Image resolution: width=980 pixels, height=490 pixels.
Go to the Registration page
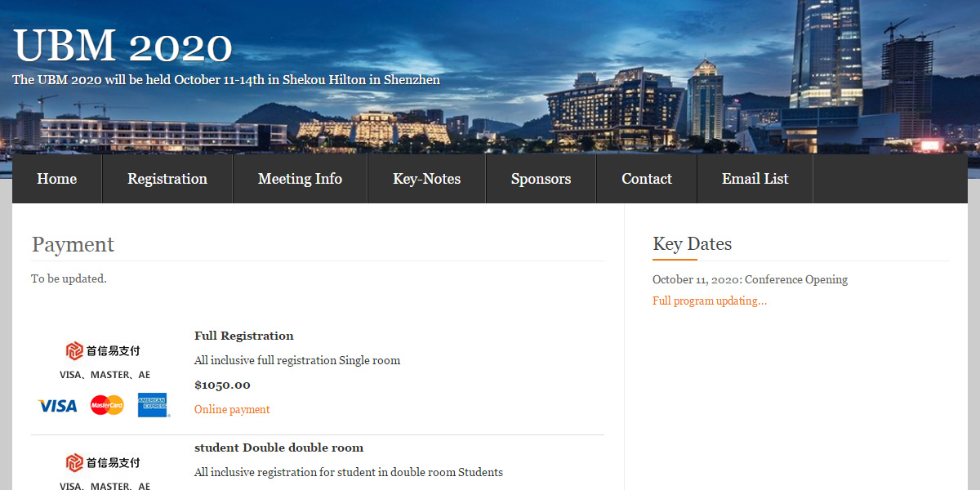[167, 179]
